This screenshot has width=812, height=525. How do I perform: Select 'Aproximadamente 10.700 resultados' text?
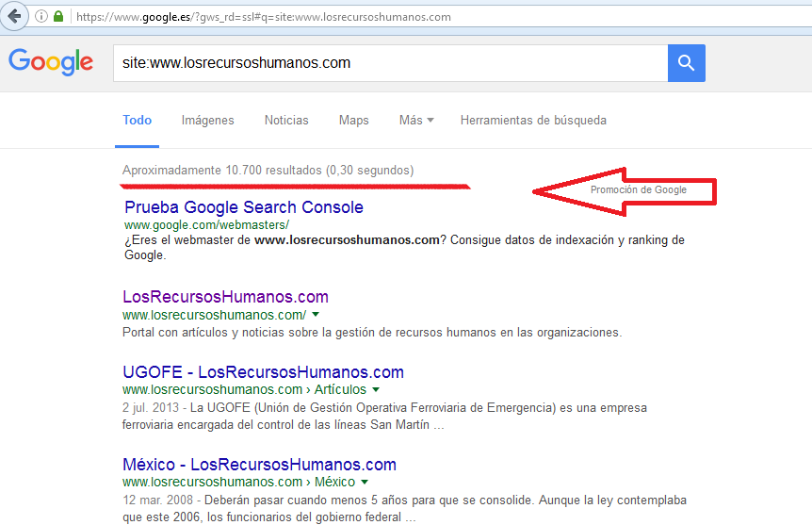222,170
